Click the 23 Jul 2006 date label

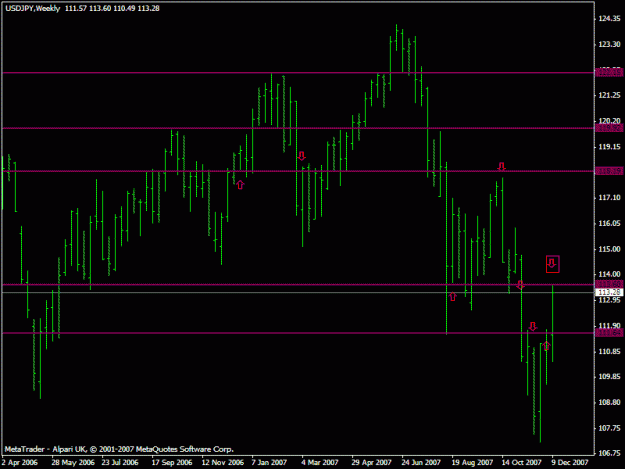120,463
